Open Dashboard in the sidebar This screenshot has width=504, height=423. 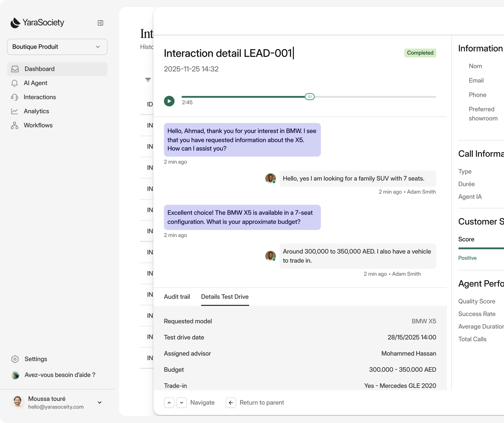pos(57,69)
